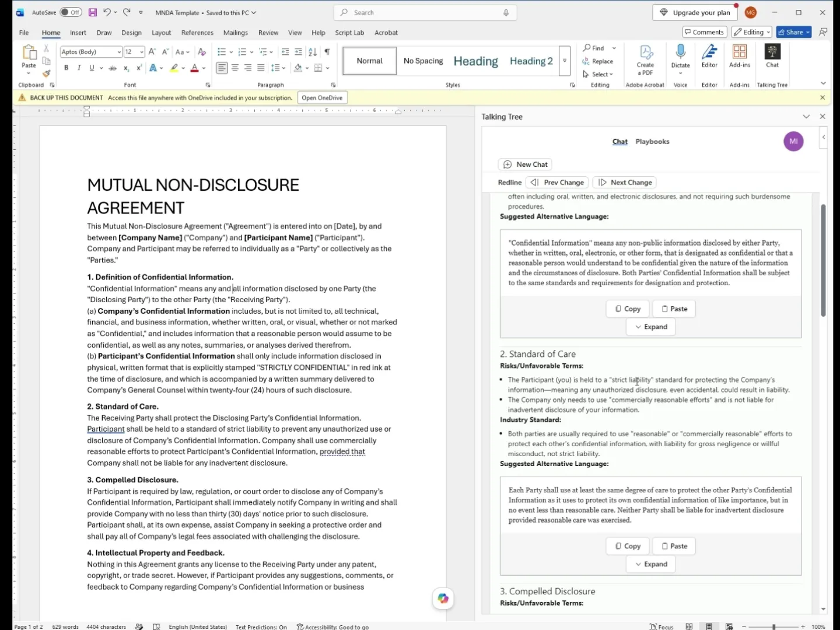This screenshot has width=840, height=630.
Task: Undo the last action
Action: (x=107, y=12)
